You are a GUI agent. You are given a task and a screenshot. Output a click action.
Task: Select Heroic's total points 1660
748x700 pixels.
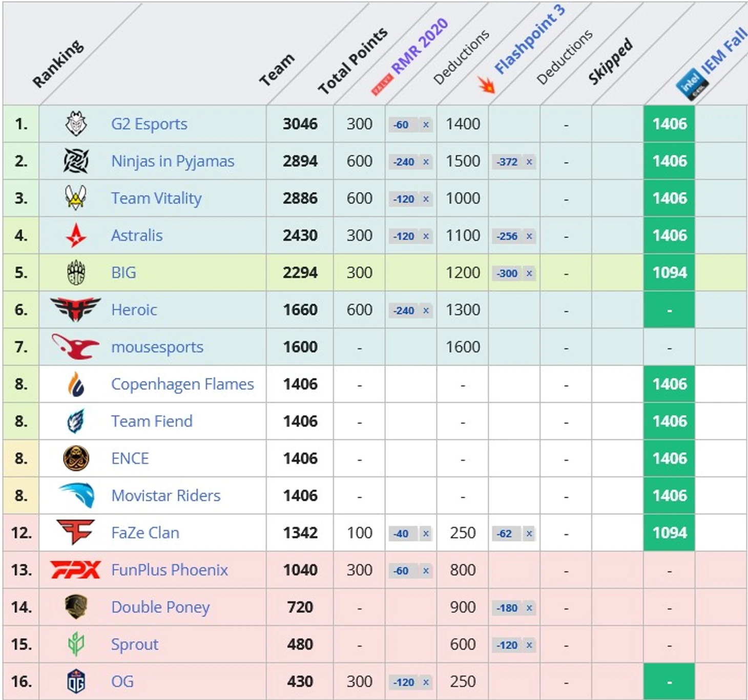click(300, 310)
